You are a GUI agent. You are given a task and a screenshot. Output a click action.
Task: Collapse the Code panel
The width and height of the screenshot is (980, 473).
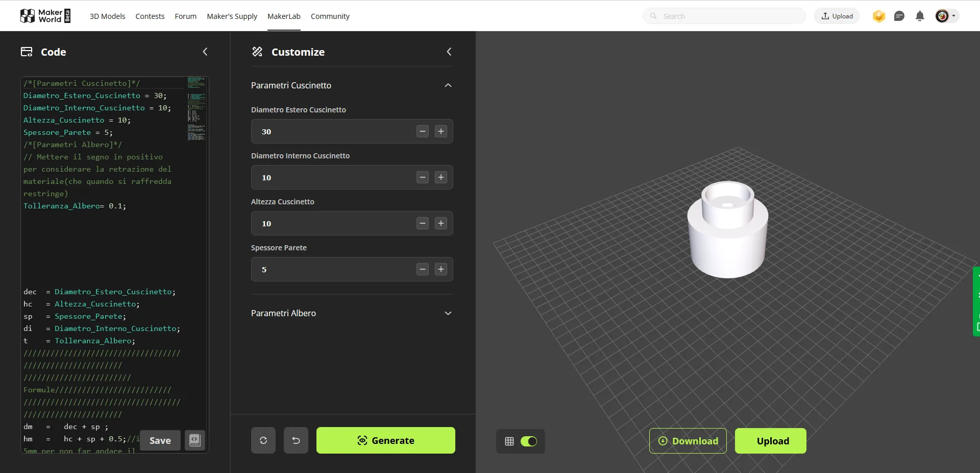(x=205, y=52)
